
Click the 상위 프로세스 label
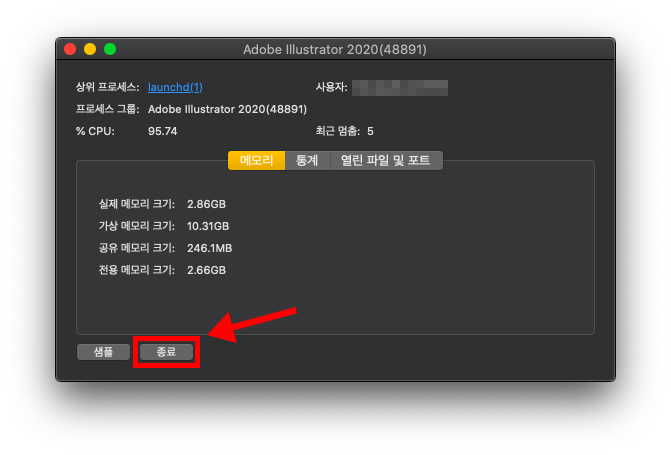tap(107, 87)
